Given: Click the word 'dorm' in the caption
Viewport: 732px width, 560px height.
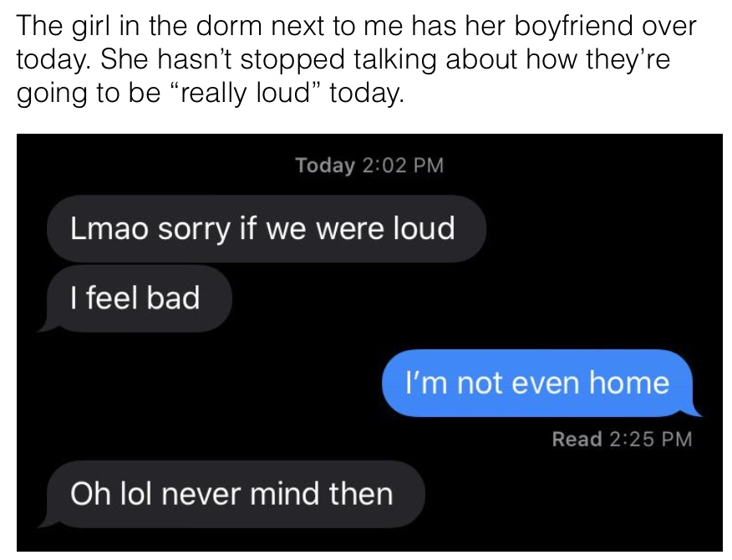Looking at the screenshot, I should click(x=229, y=26).
